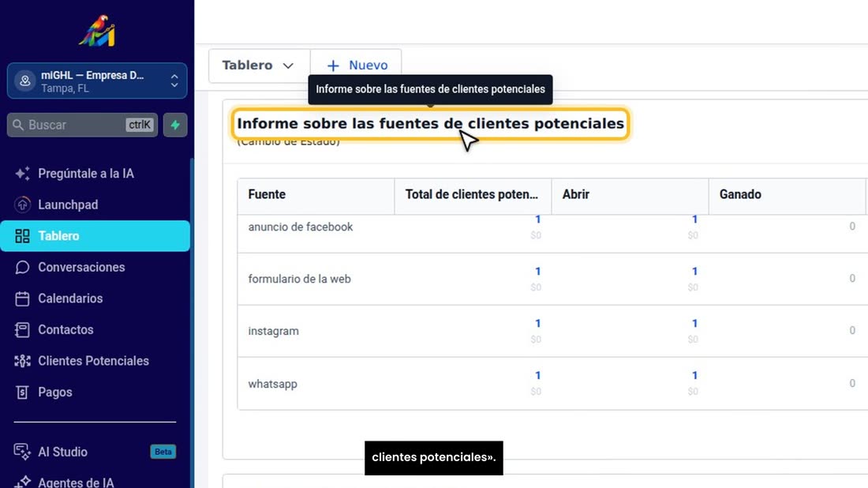
Task: Click Ganado value 0 for whatsapp
Action: click(x=852, y=383)
